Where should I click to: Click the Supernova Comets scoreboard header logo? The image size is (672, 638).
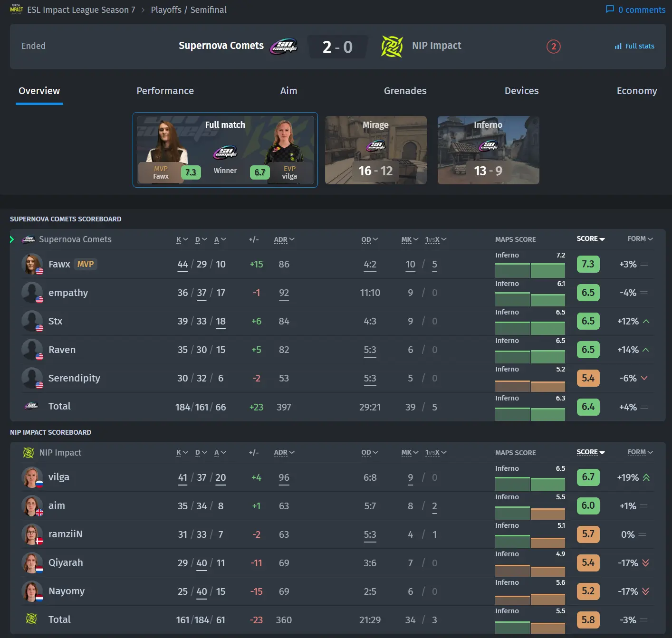click(29, 239)
